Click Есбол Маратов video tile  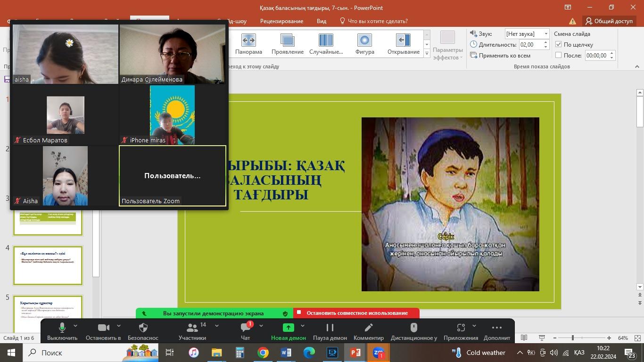point(65,115)
